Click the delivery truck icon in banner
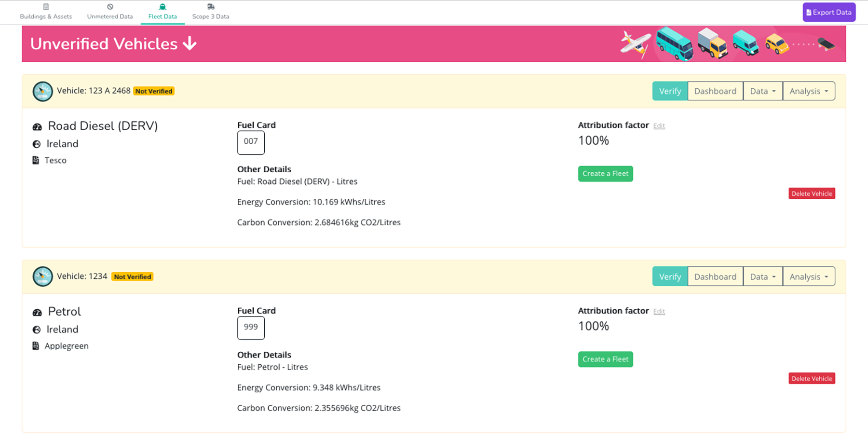This screenshot has height=441, width=868. click(x=712, y=43)
